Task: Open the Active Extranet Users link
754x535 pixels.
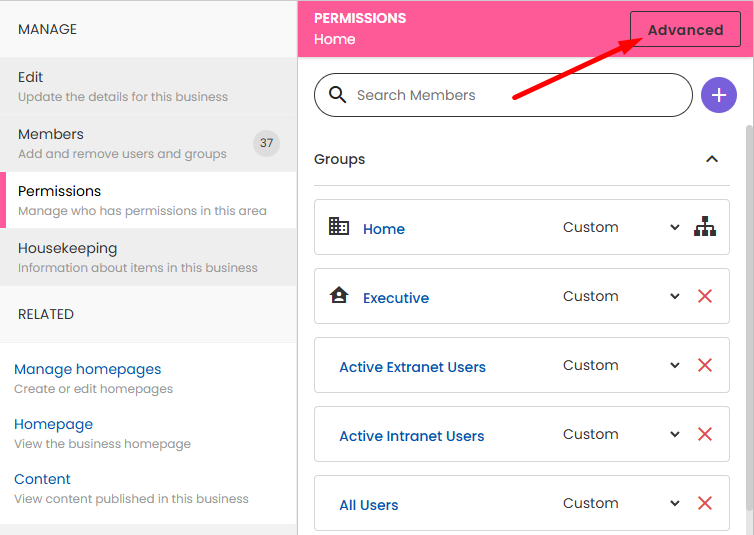Action: pyautogui.click(x=413, y=367)
